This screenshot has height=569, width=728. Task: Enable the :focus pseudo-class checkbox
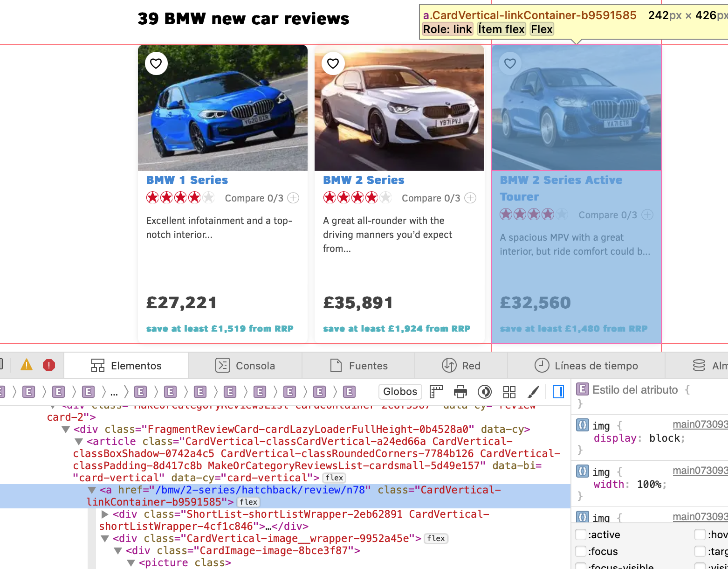point(581,551)
